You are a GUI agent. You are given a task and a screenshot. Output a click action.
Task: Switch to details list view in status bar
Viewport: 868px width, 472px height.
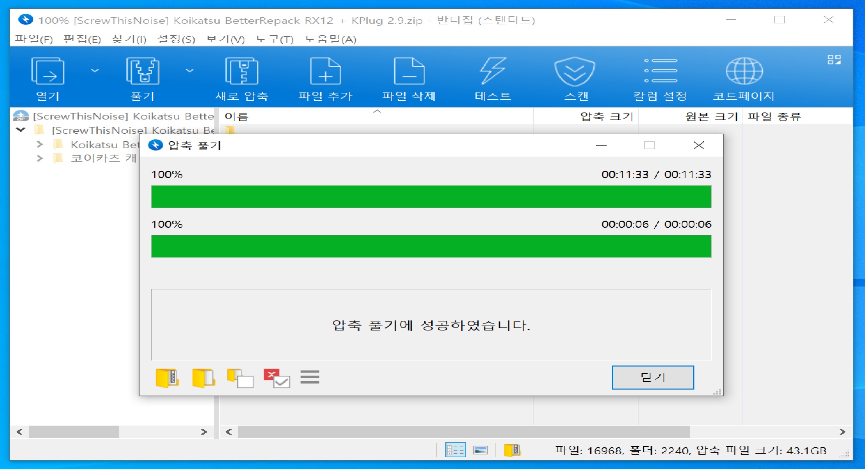(455, 450)
